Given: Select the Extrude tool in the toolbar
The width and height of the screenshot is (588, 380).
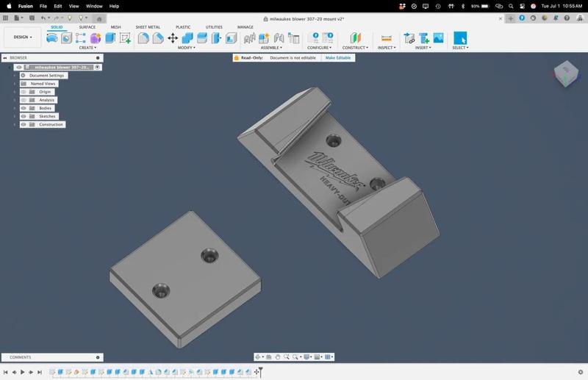Looking at the screenshot, I should 110,38.
